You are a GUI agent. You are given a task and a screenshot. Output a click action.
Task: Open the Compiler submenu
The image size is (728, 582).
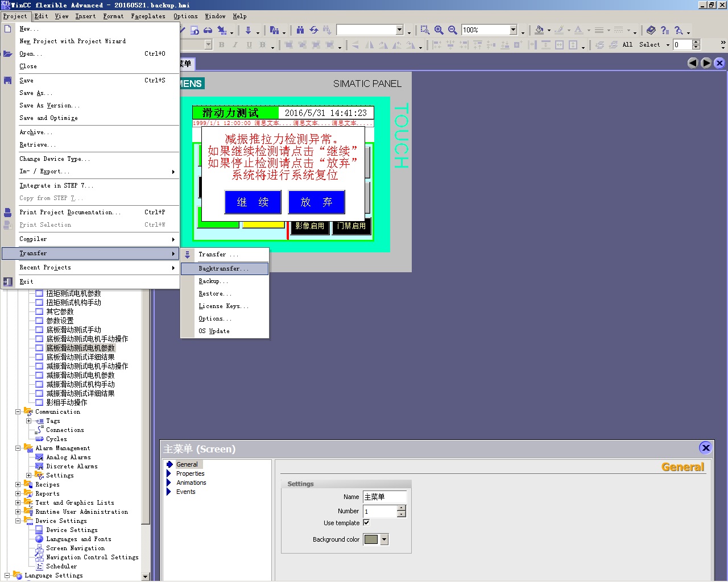[90, 239]
